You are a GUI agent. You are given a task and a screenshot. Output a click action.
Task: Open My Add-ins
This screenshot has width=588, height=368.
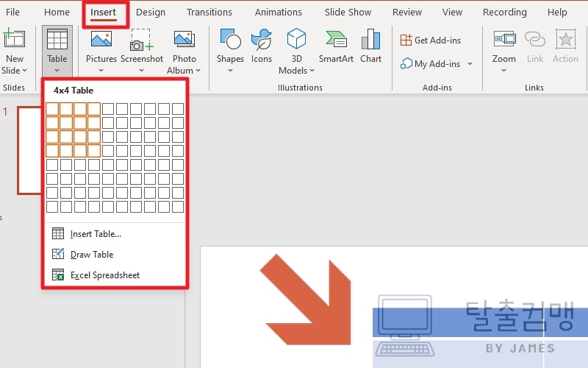coord(430,64)
